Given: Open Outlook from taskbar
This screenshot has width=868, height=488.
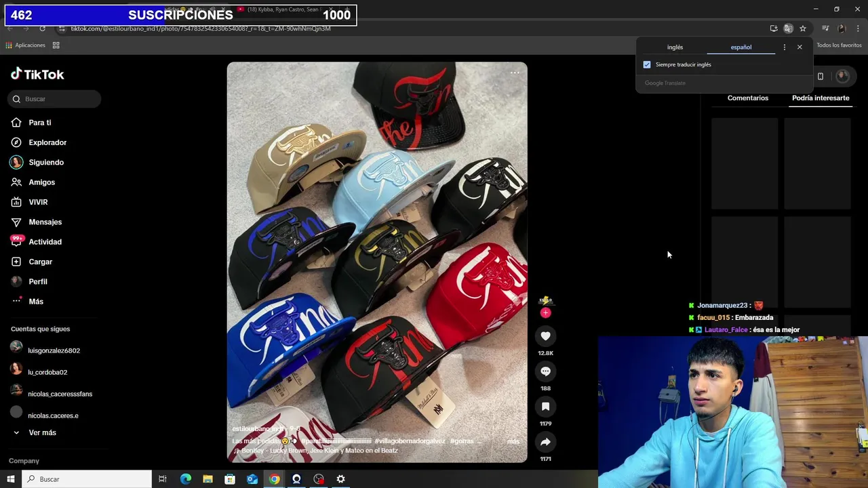Looking at the screenshot, I should click(252, 479).
